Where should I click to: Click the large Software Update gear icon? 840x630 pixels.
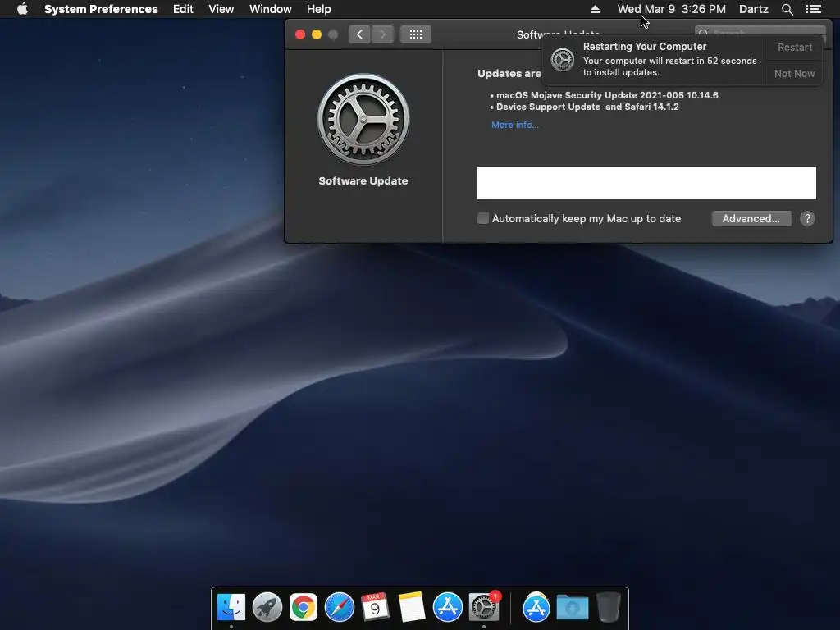363,119
